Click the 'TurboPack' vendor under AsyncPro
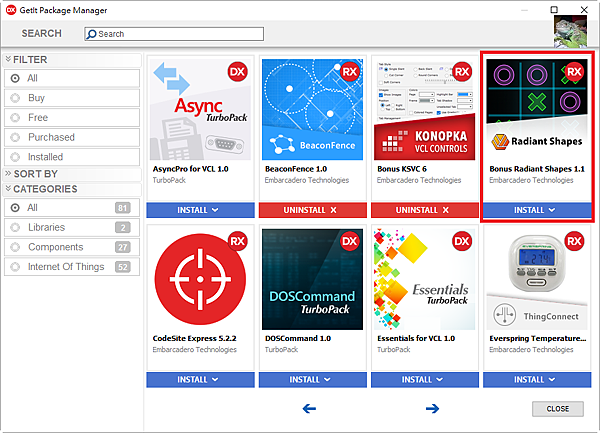 (x=169, y=180)
